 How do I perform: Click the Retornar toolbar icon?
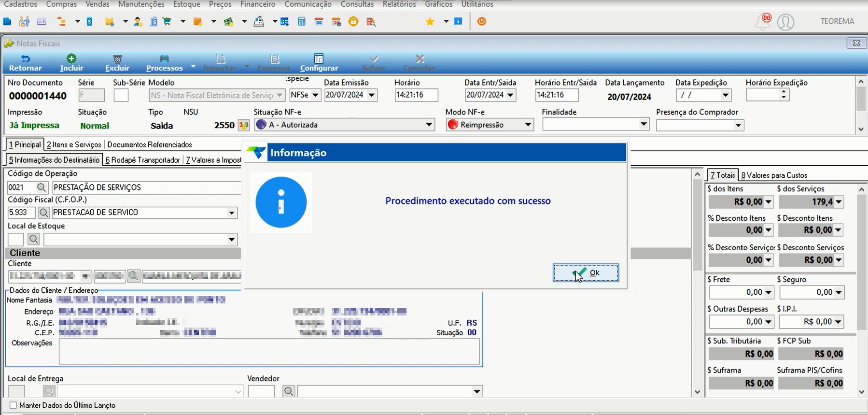point(25,59)
